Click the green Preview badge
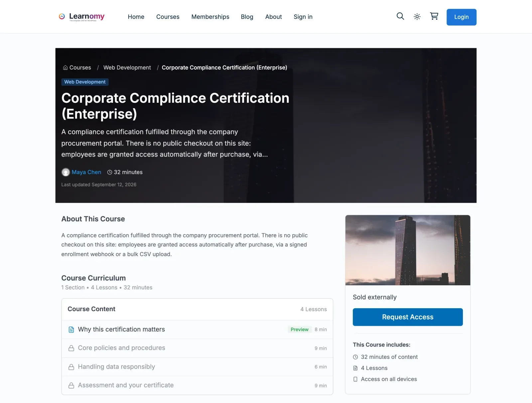This screenshot has height=403, width=532. [x=300, y=330]
